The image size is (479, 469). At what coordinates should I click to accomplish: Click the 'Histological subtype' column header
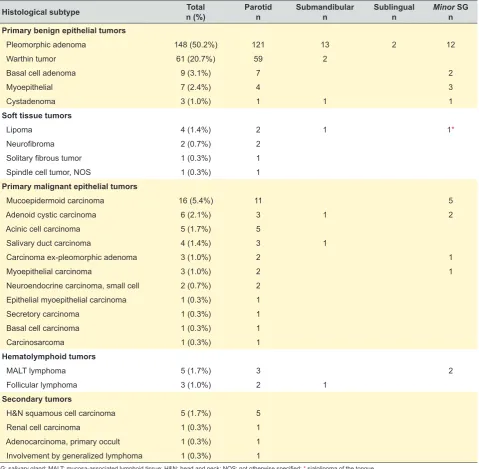[41, 12]
